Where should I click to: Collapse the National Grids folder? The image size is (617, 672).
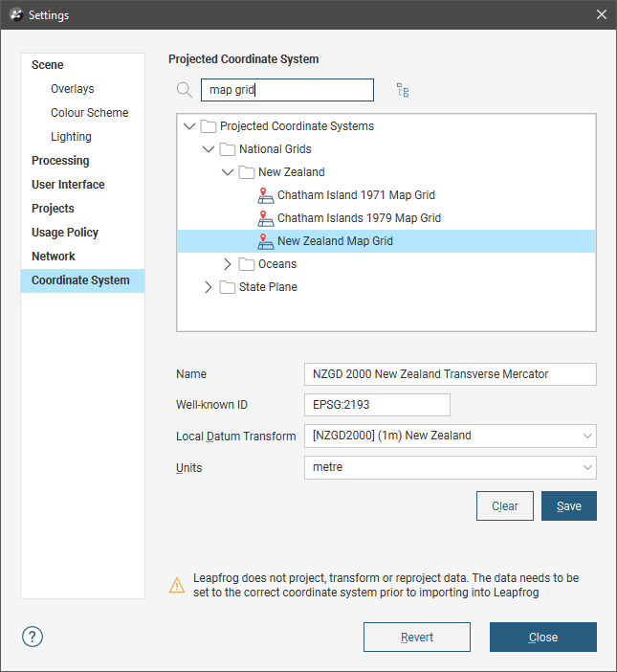pyautogui.click(x=209, y=149)
